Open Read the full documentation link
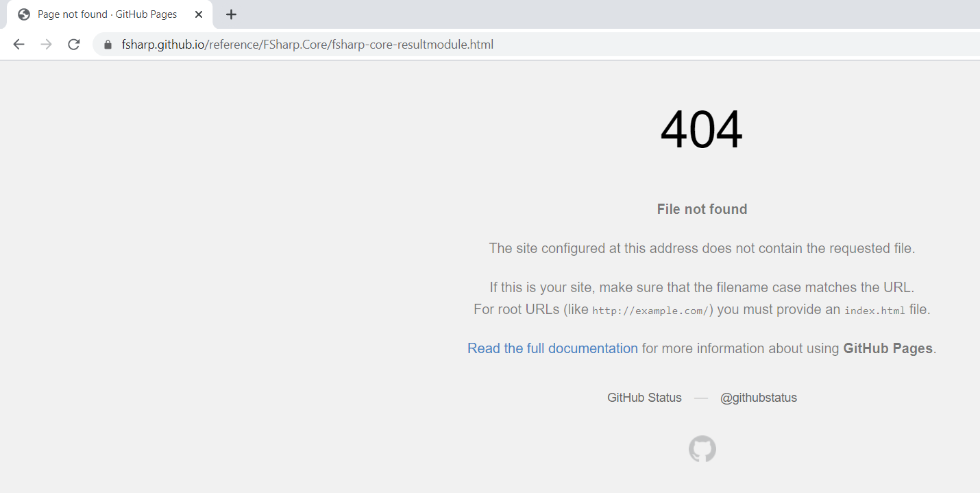Viewport: 980px width, 493px height. 552,348
